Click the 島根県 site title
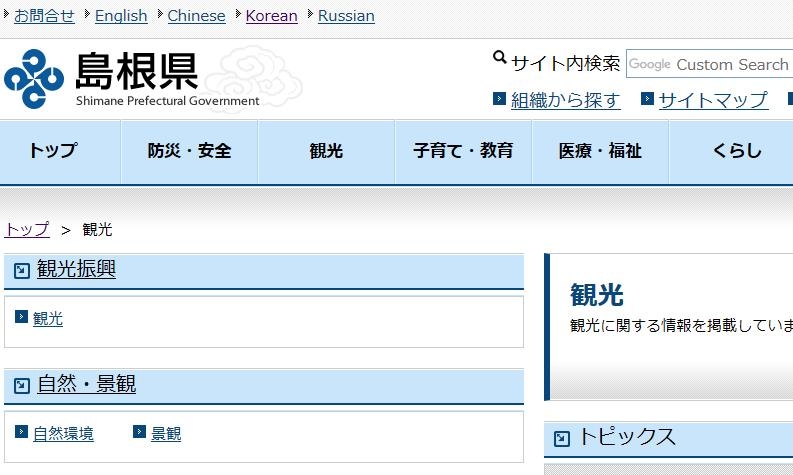 137,71
